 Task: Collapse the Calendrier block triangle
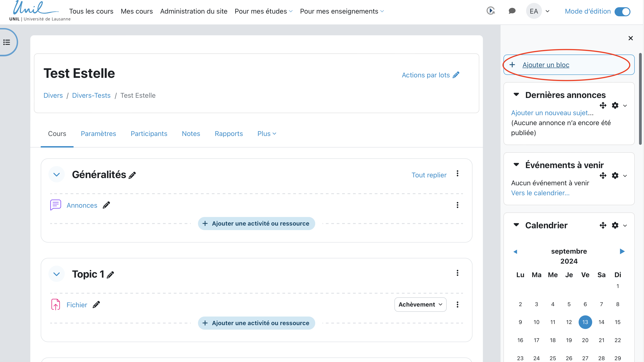(516, 225)
